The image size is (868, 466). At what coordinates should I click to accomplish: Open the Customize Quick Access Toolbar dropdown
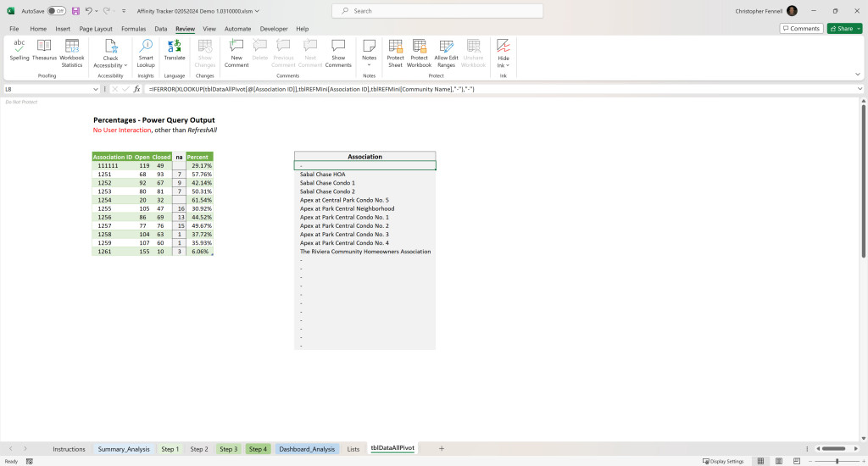click(124, 11)
